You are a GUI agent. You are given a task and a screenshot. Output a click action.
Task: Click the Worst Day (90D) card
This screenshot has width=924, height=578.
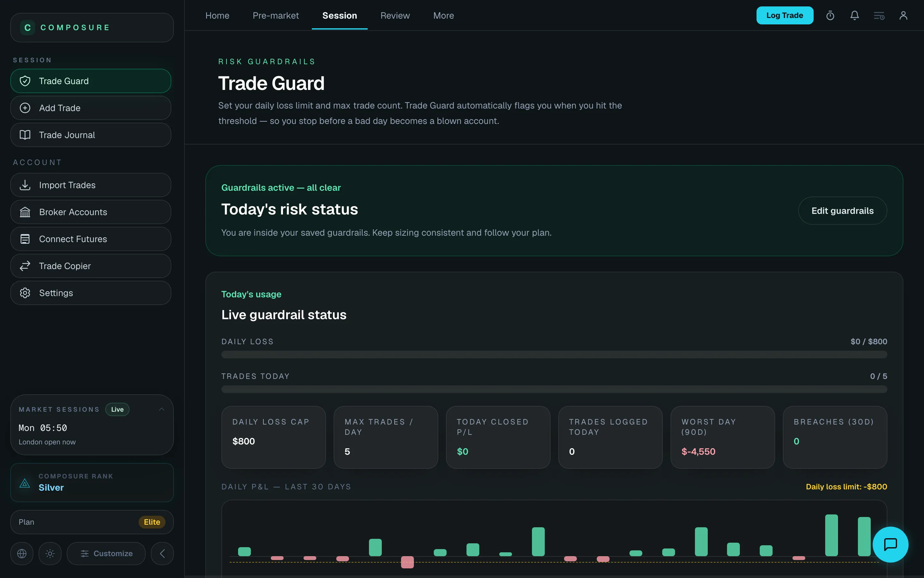coord(723,437)
